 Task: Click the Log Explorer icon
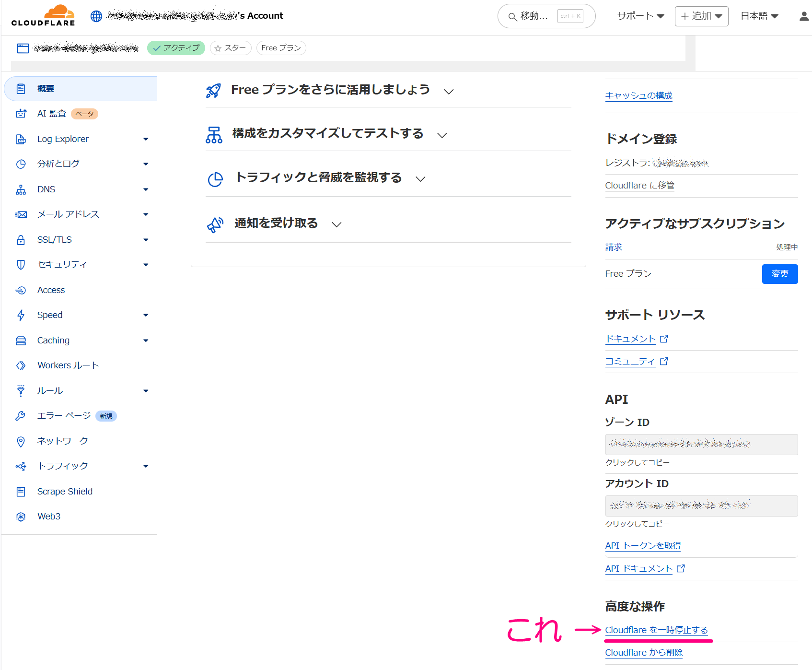[x=21, y=139]
